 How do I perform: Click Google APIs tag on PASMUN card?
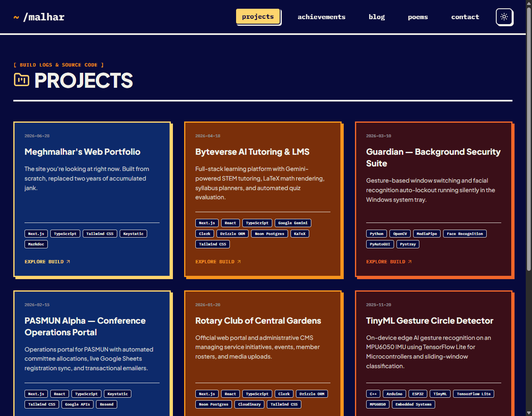click(x=77, y=404)
